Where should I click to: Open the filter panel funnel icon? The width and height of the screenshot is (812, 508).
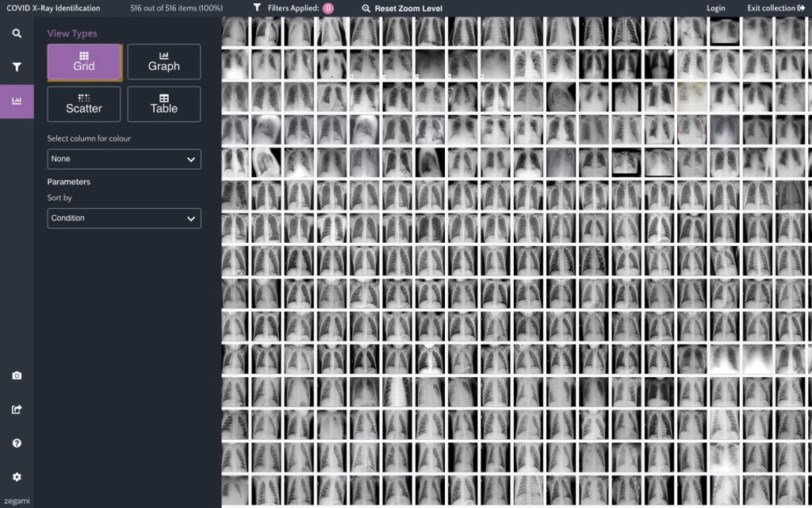(x=17, y=67)
